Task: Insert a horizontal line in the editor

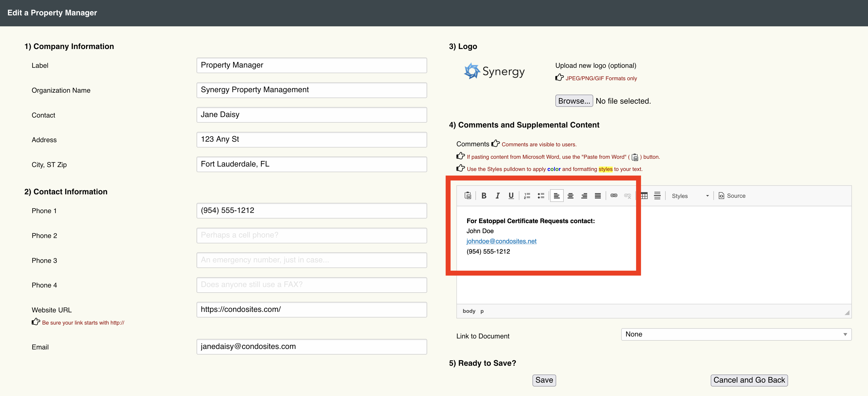Action: [x=657, y=196]
